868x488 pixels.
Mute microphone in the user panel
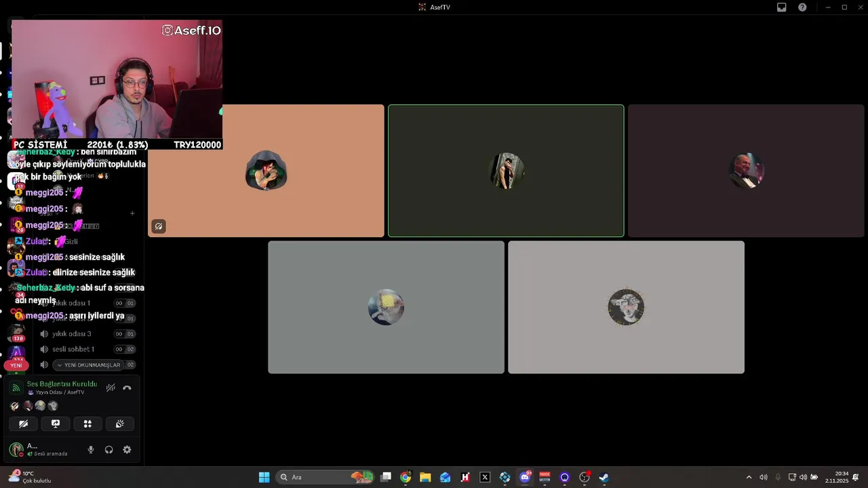91,449
